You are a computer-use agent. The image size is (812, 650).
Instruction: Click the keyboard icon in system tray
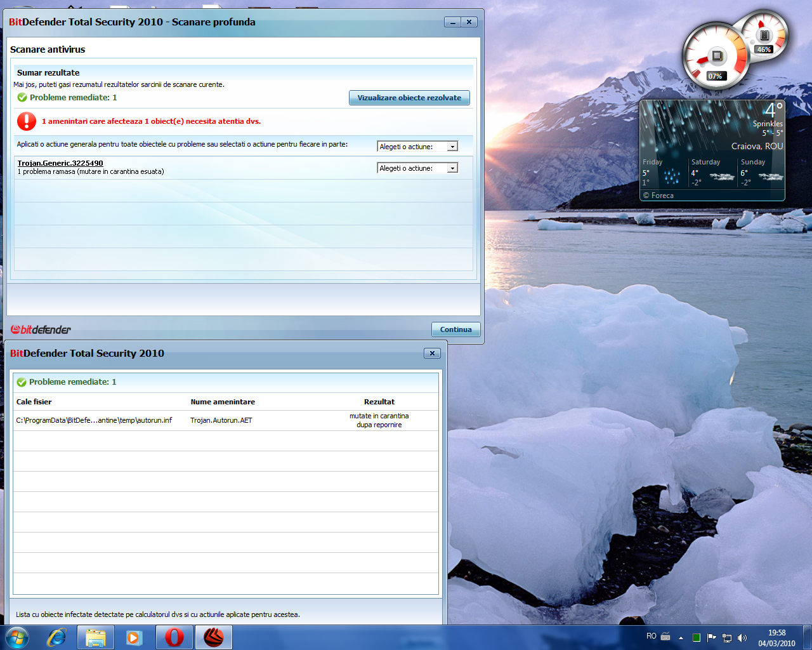(x=665, y=636)
